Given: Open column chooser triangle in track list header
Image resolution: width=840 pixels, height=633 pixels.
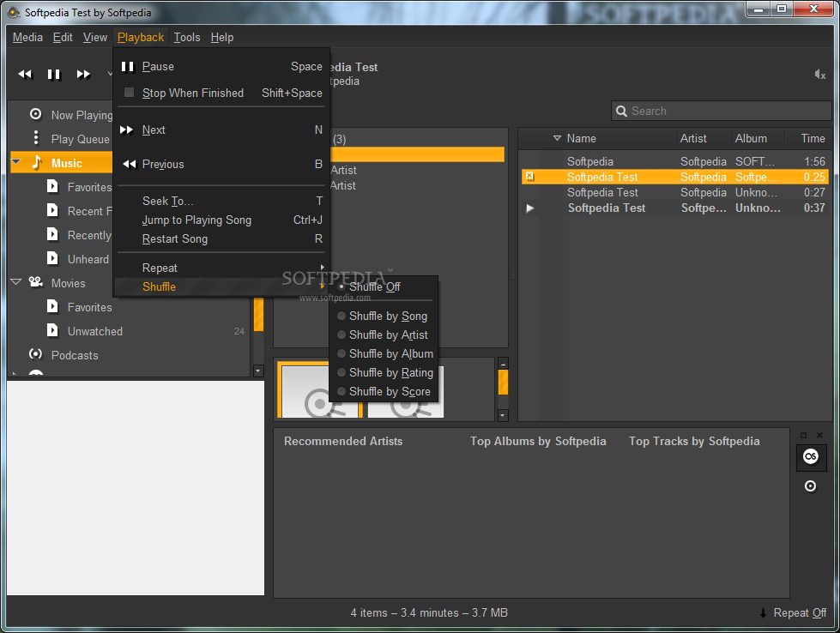Looking at the screenshot, I should pyautogui.click(x=557, y=138).
